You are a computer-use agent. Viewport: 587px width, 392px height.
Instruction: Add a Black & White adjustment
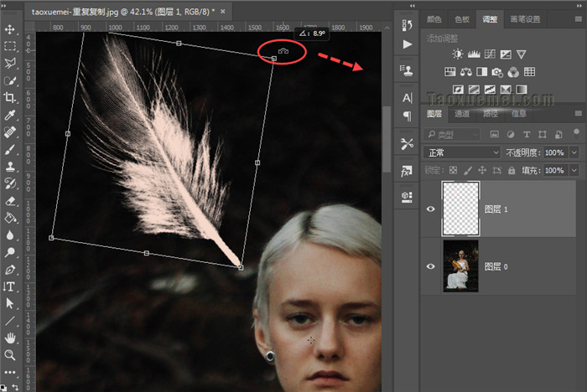click(482, 72)
